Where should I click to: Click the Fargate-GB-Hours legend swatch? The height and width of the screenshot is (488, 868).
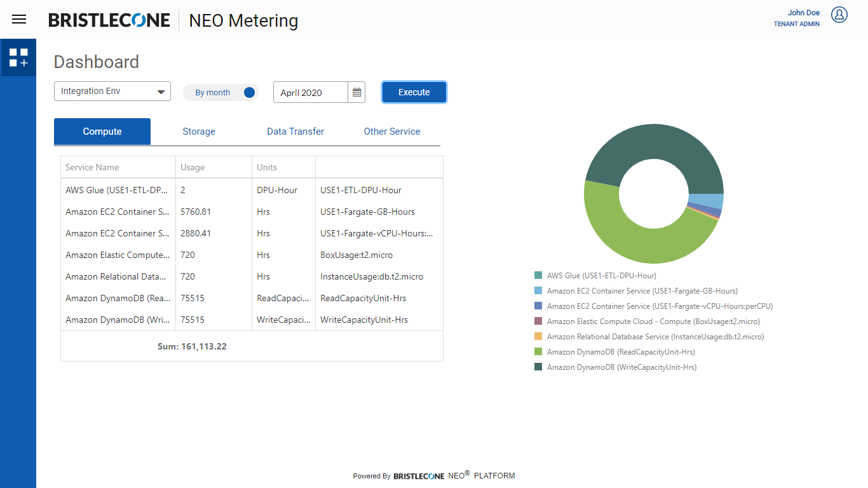point(538,291)
